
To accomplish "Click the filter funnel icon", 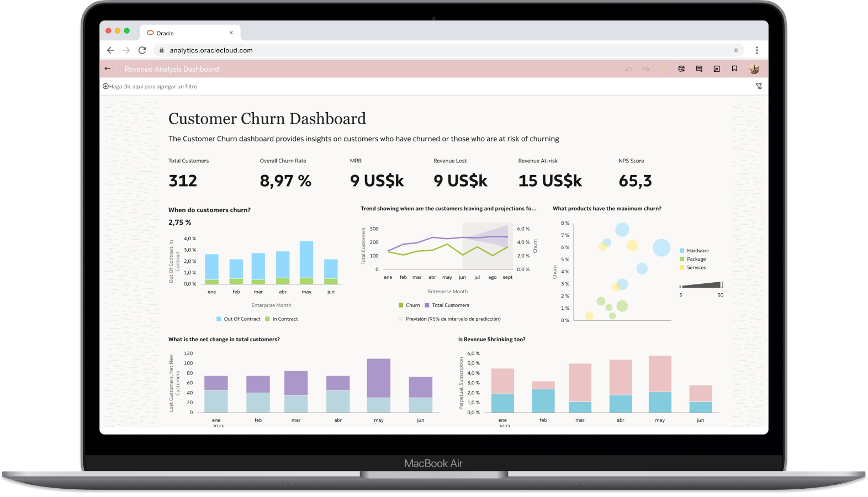I will 759,86.
